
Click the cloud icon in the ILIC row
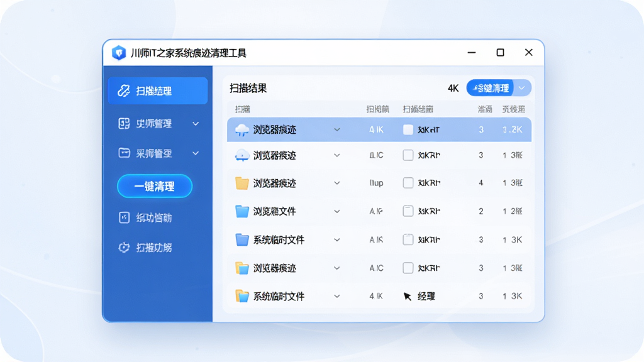242,156
